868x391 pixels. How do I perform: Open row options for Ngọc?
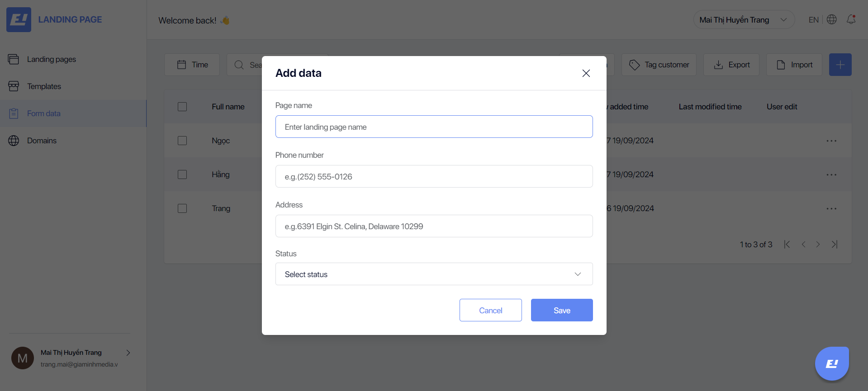pos(831,141)
